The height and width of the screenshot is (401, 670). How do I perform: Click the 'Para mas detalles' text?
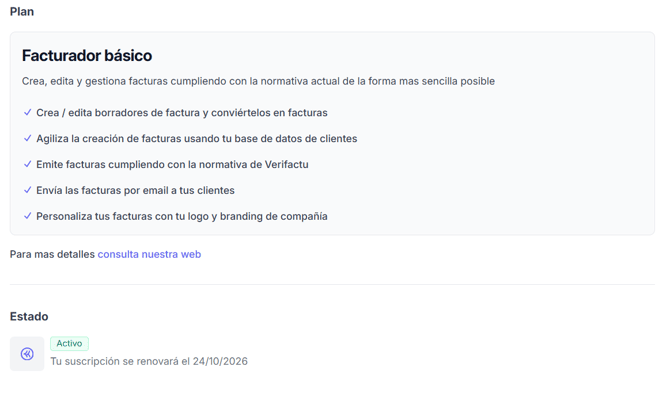coord(52,255)
